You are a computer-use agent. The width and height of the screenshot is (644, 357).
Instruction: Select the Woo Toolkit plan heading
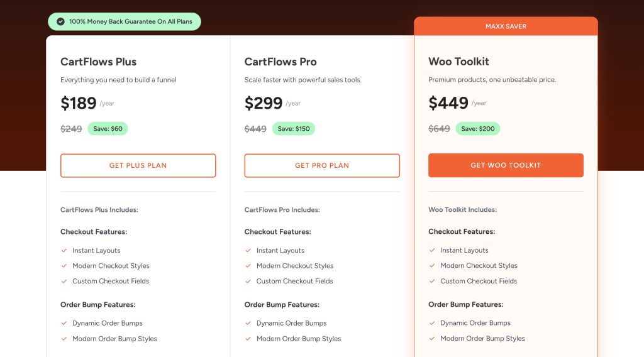pyautogui.click(x=458, y=62)
